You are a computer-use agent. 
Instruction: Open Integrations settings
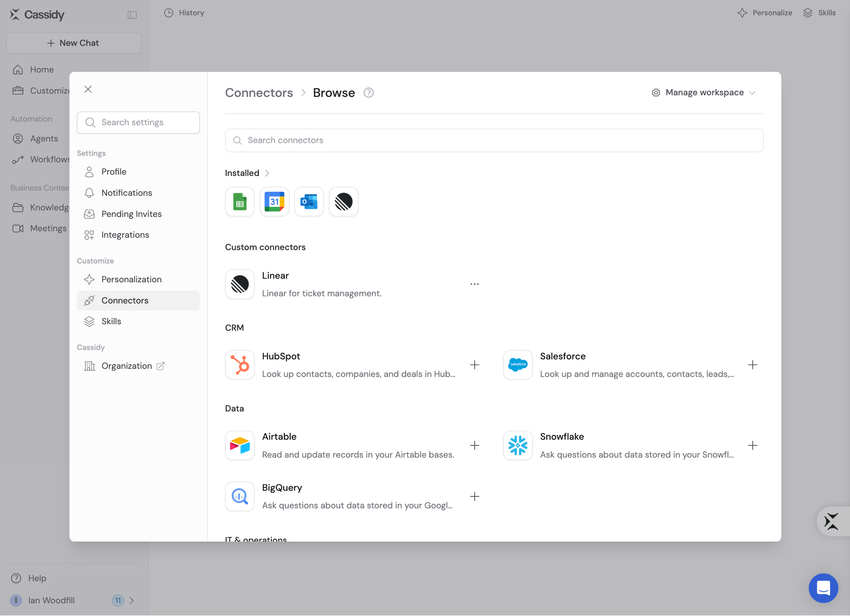coord(138,235)
